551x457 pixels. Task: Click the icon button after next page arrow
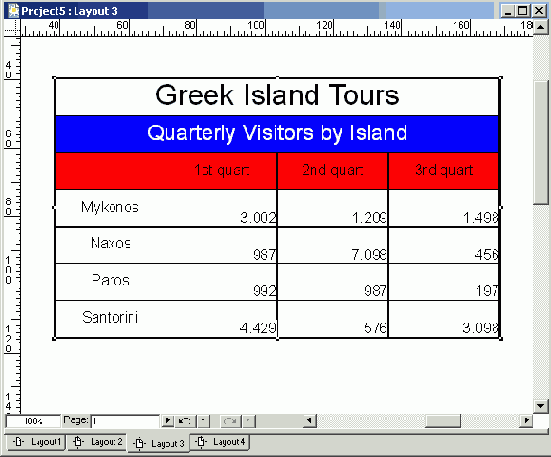185,421
